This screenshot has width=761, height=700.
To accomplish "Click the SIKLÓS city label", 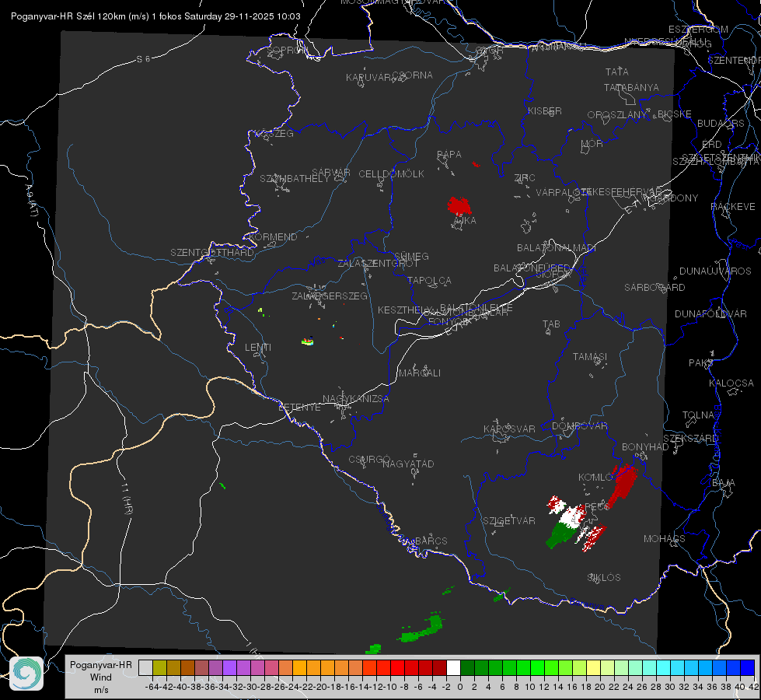I will (x=604, y=577).
